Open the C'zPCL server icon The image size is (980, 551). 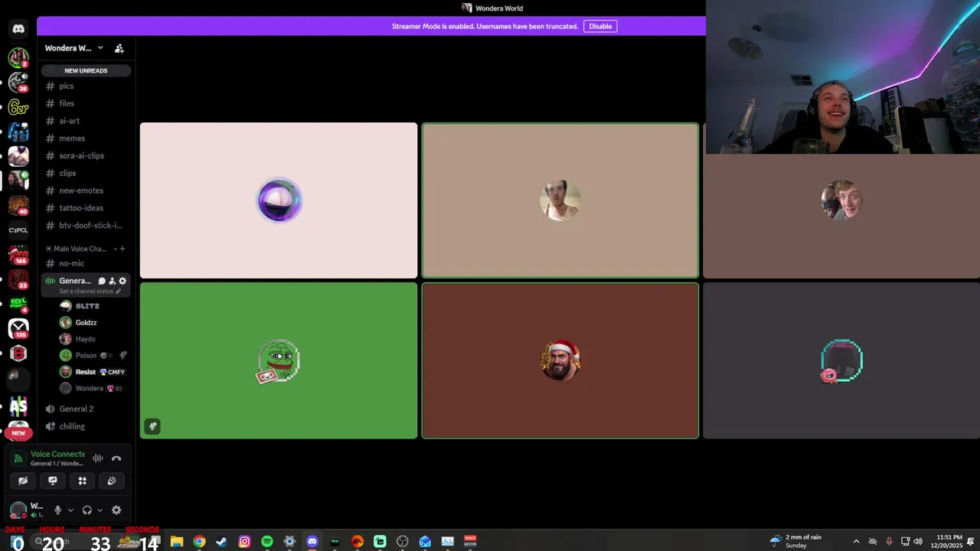coord(18,230)
